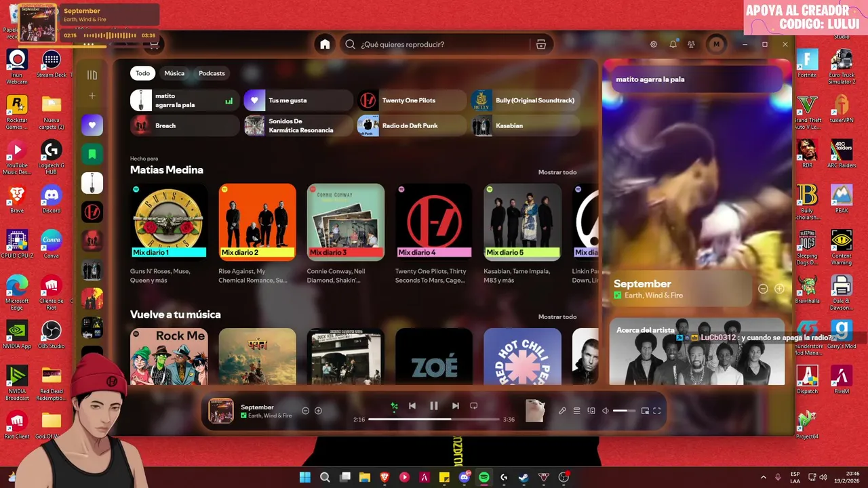
Task: Collapse Your Library sidebar icon
Action: click(x=92, y=75)
